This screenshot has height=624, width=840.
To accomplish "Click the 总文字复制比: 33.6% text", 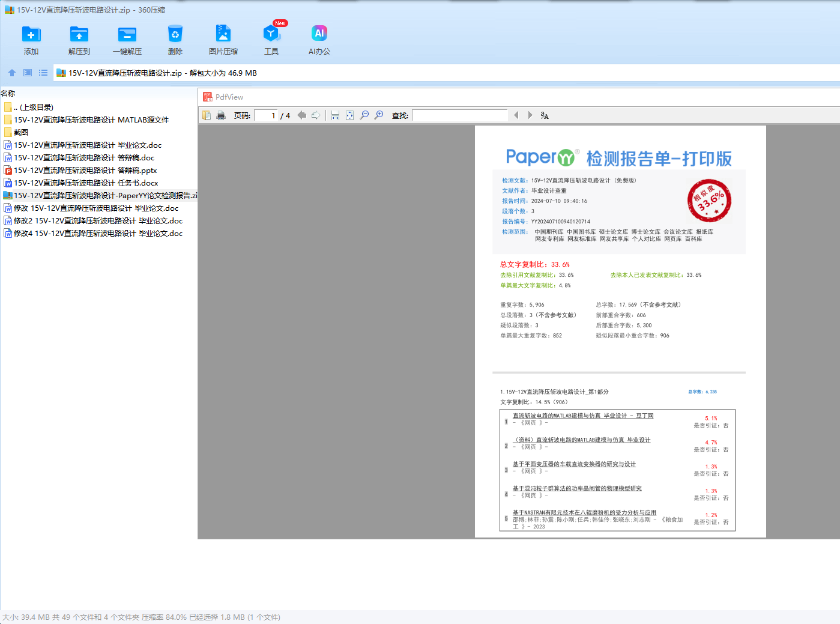I will tap(535, 264).
